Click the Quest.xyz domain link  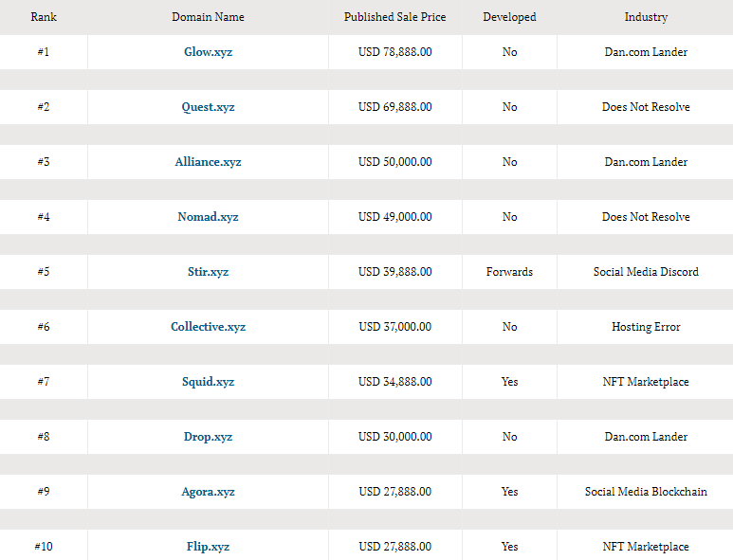[208, 107]
